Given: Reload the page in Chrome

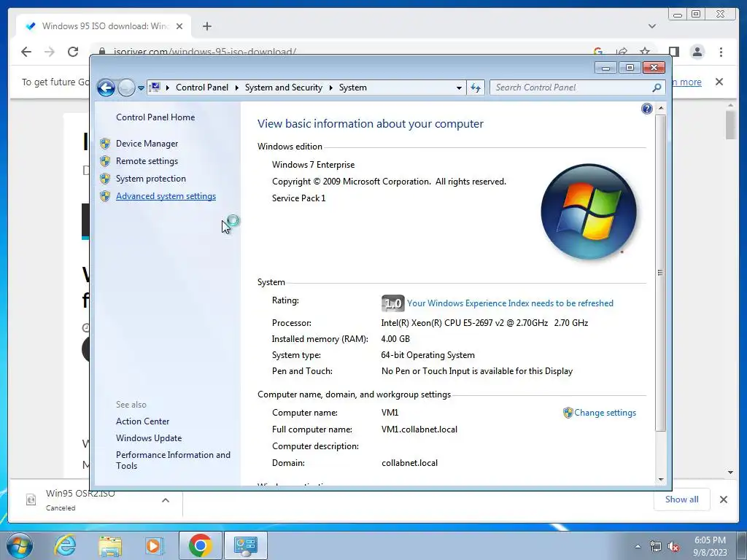Looking at the screenshot, I should click(x=73, y=52).
